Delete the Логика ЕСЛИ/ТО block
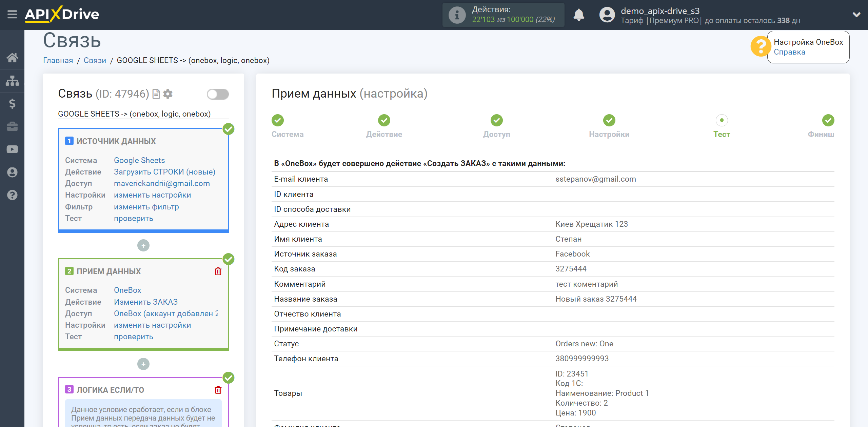Screen dimensions: 868x427 [x=218, y=390]
